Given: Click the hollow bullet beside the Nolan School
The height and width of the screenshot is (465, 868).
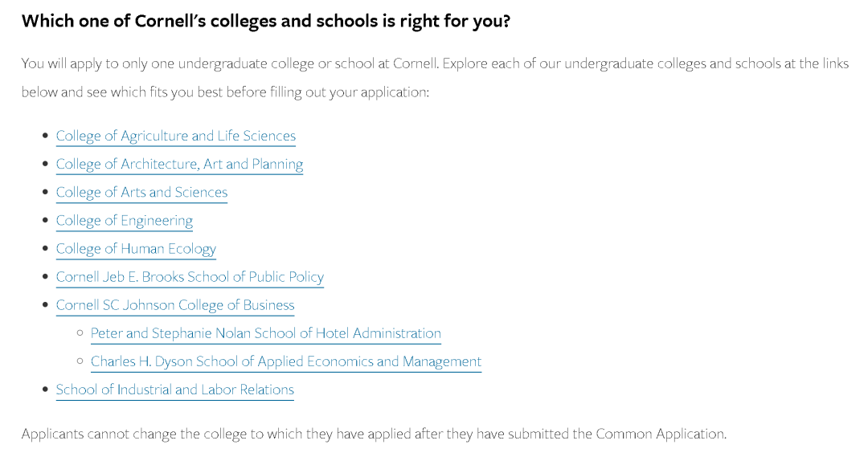Looking at the screenshot, I should (x=80, y=333).
